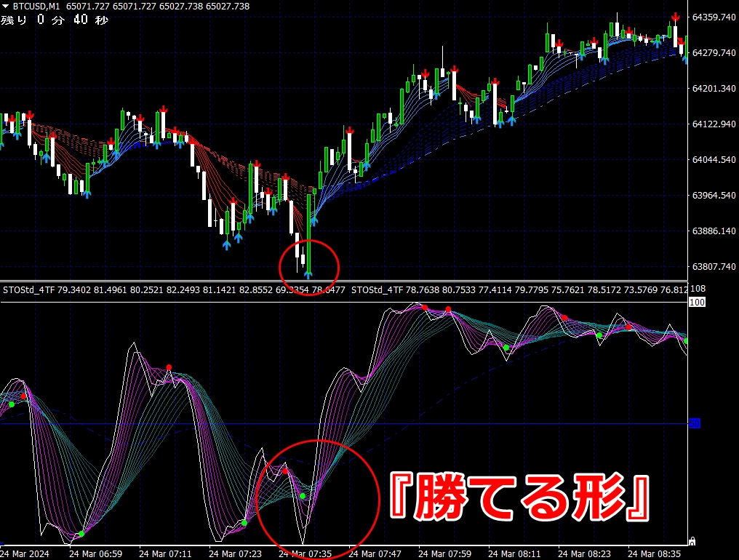
Task: Click the BTCUSD,M1 chart title
Action: (x=36, y=6)
